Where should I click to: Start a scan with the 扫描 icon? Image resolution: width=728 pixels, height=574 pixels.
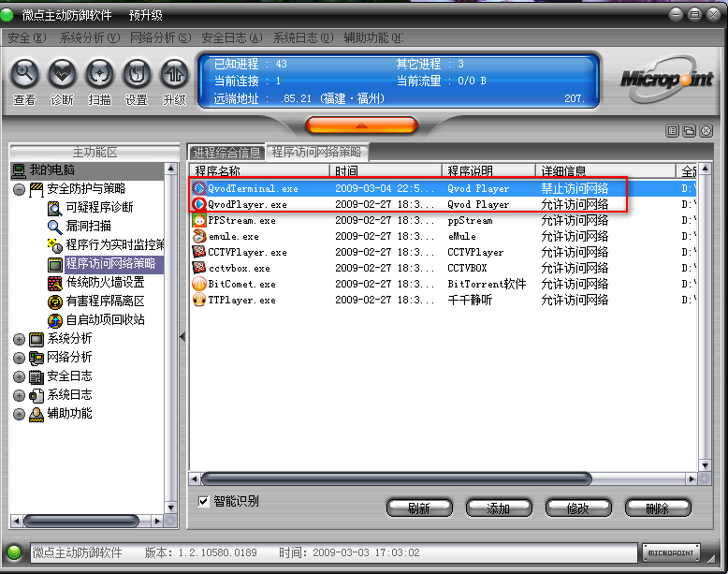click(99, 73)
